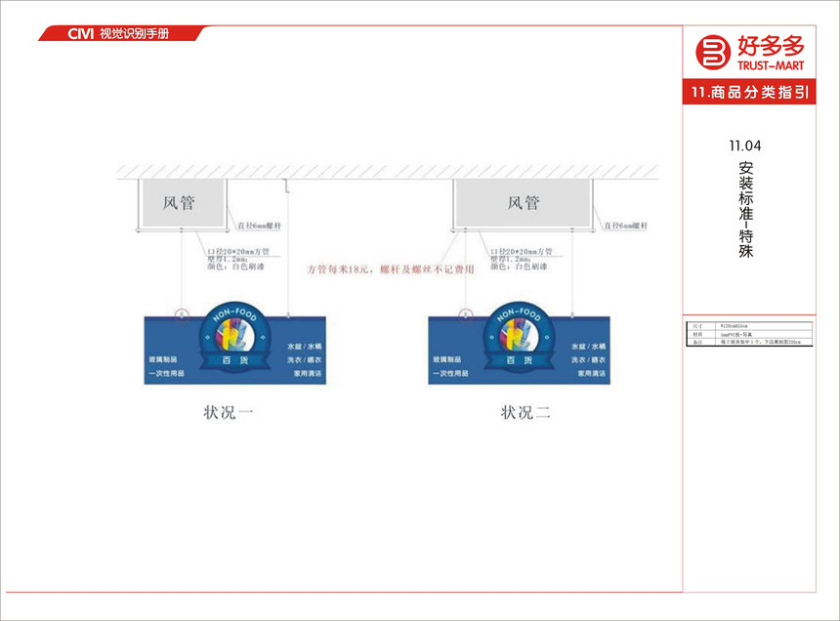Click the 直径6mm螺杆 label beside the left duct

[x=259, y=226]
